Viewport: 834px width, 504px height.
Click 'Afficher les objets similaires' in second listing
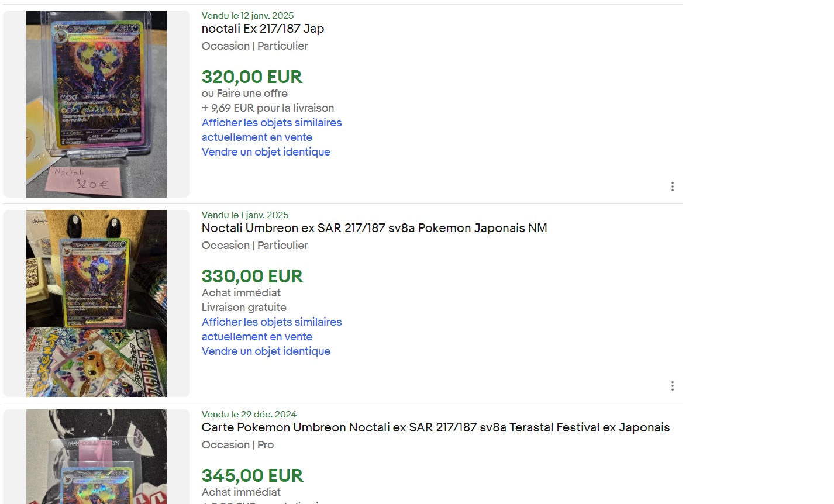point(271,322)
